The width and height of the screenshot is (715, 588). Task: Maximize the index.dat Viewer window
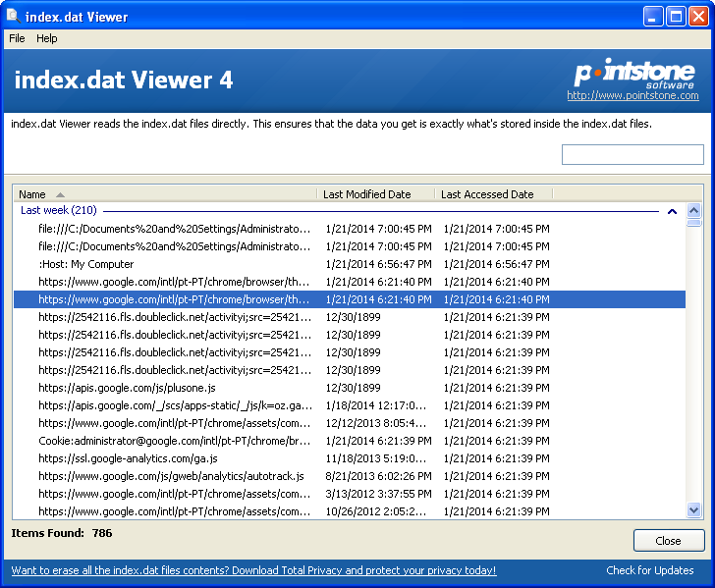pos(676,17)
